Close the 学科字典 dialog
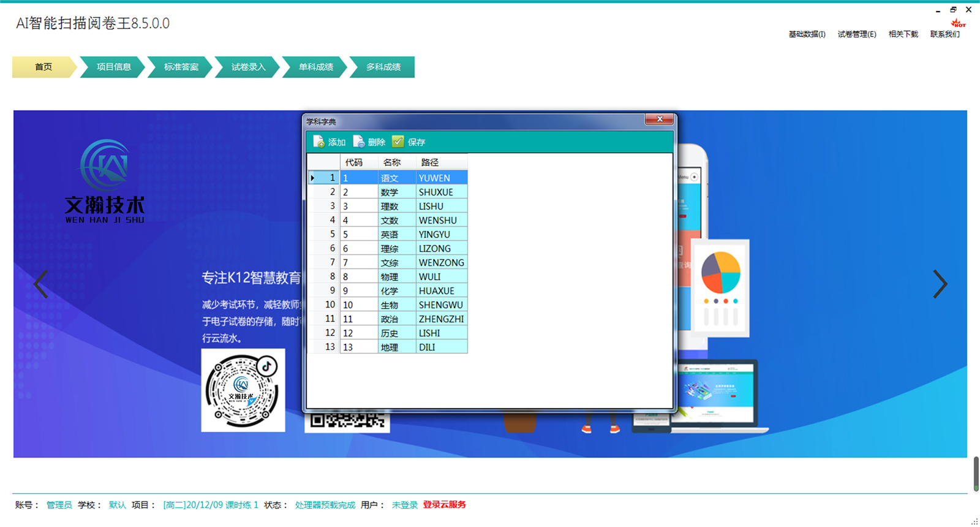 660,119
